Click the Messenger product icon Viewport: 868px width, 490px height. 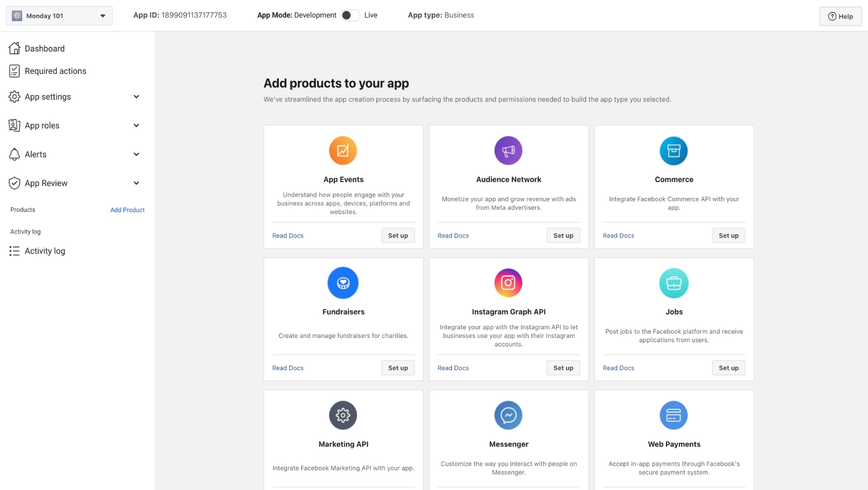click(508, 415)
